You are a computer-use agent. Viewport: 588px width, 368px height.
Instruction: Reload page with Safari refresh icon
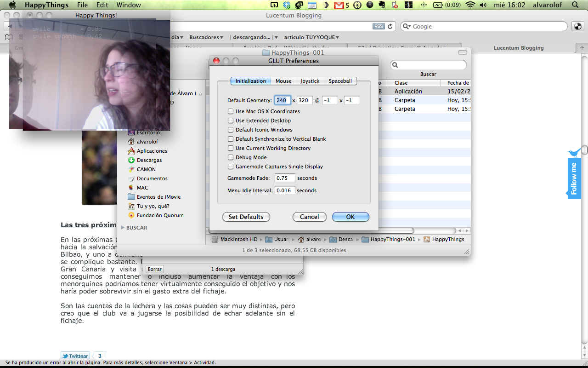[x=390, y=27]
